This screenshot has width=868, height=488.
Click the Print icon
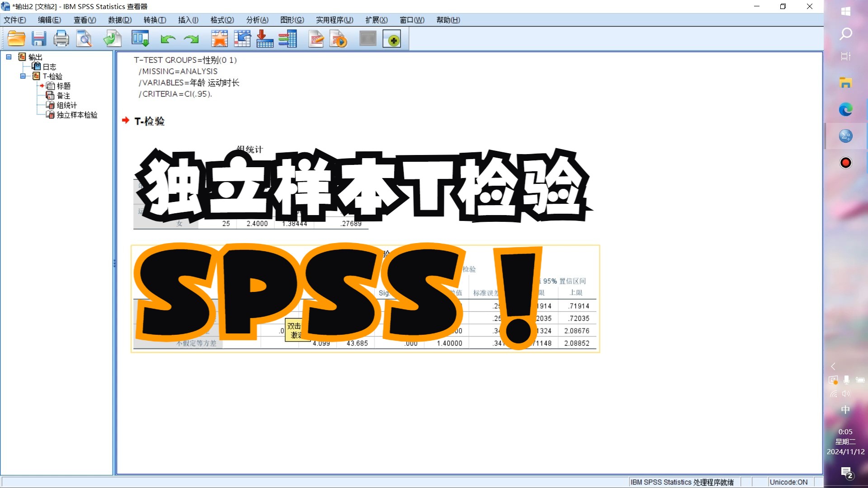click(61, 39)
